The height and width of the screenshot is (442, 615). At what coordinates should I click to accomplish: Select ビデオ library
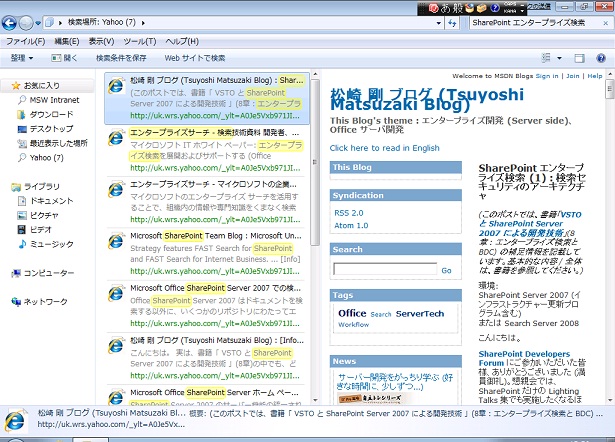pos(35,229)
